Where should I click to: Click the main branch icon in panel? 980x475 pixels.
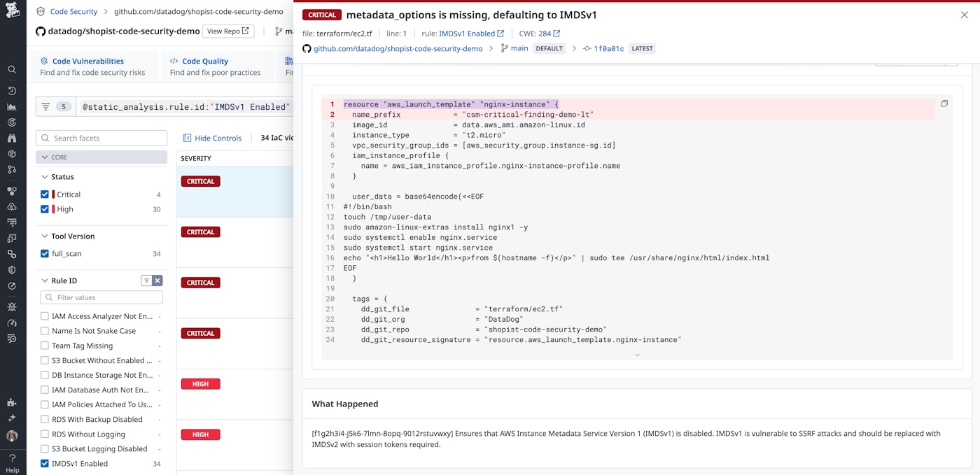point(504,48)
